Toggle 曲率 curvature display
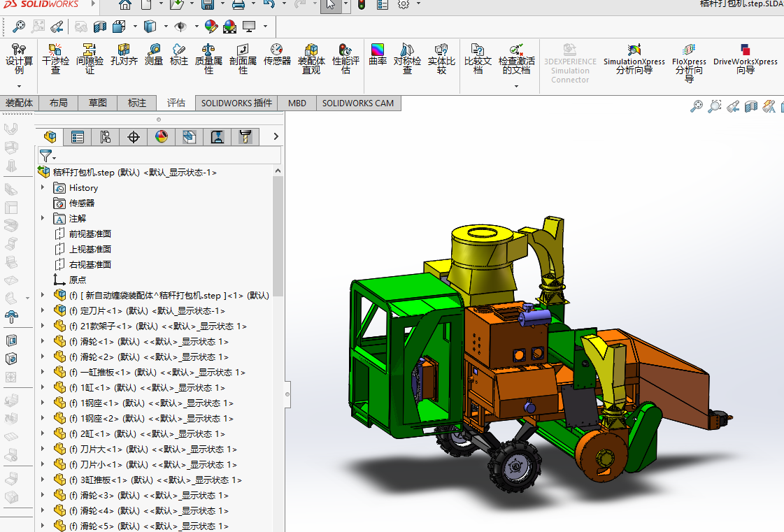This screenshot has height=532, width=784. tap(378, 55)
